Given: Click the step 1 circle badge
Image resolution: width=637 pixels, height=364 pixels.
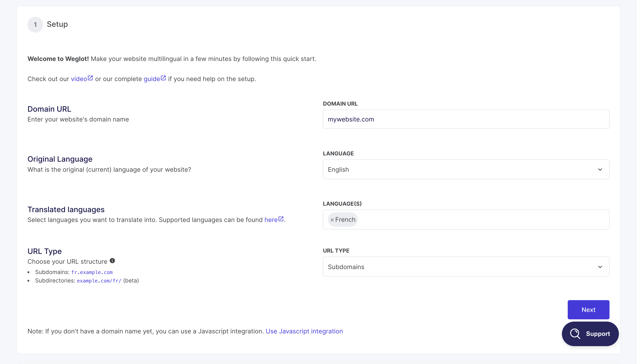Looking at the screenshot, I should pyautogui.click(x=35, y=24).
